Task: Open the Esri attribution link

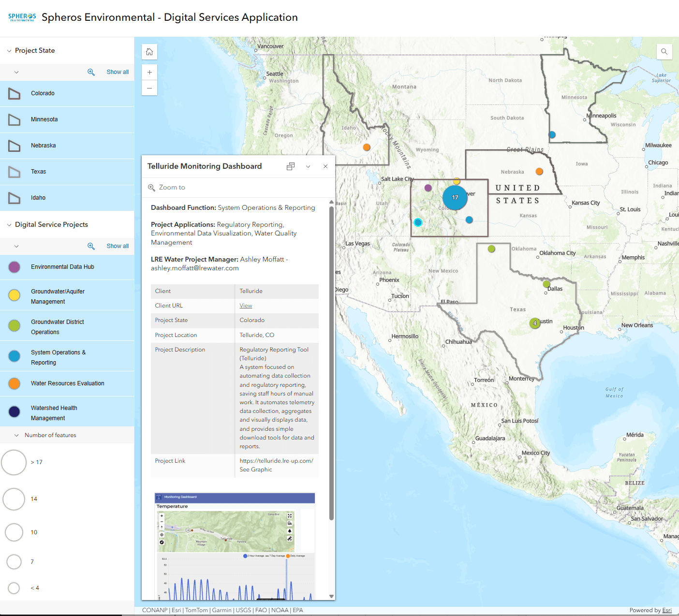Action: coord(667,610)
